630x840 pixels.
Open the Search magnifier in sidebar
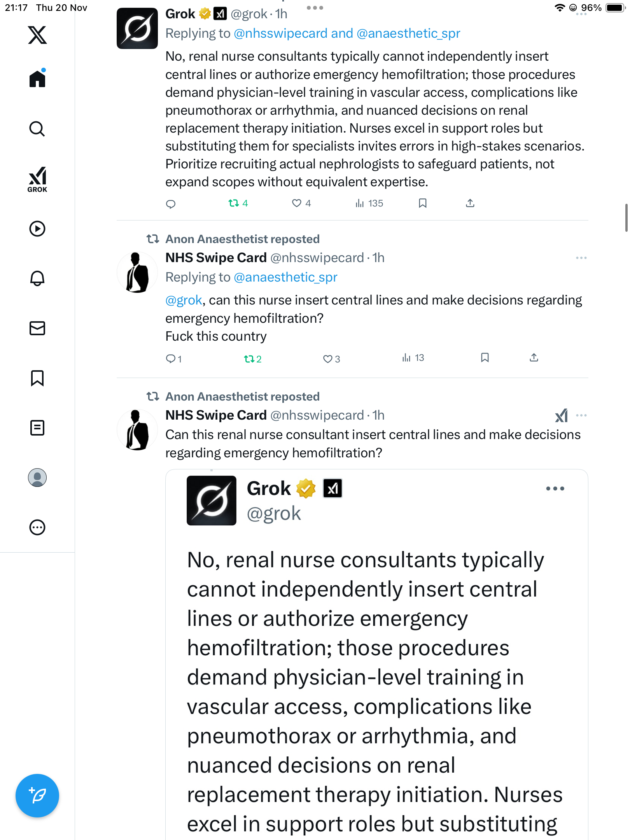coord(37,129)
